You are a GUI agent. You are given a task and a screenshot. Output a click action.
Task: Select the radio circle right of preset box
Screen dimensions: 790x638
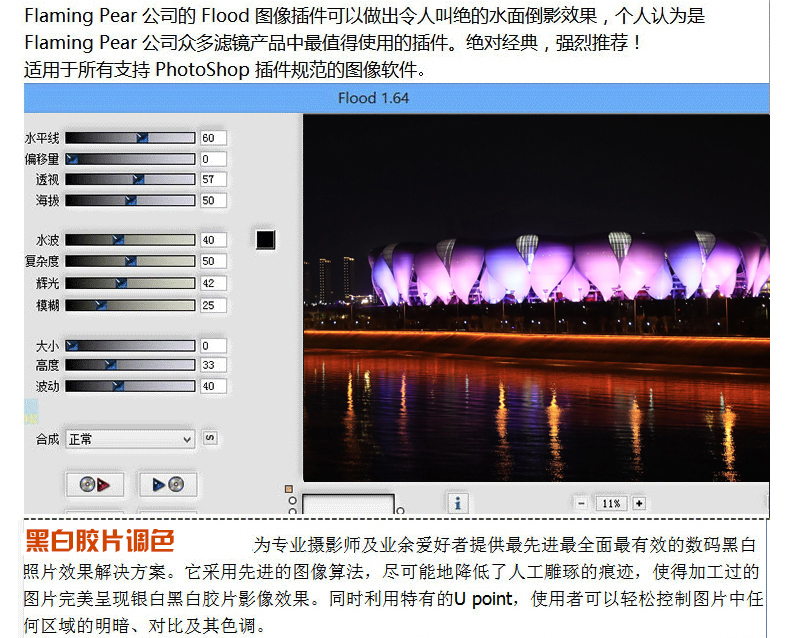pos(400,511)
